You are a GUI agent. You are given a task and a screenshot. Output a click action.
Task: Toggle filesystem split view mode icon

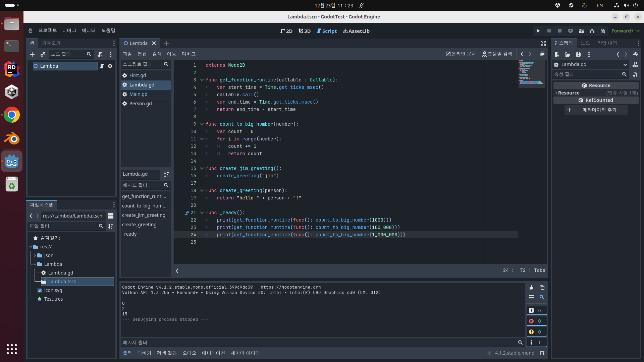(x=111, y=216)
